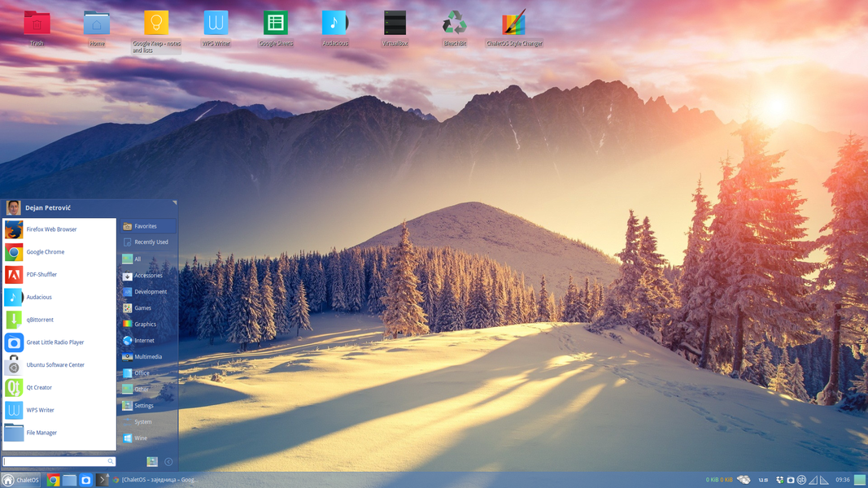Viewport: 868px width, 488px height.
Task: Launch terminal from the taskbar
Action: 103,480
